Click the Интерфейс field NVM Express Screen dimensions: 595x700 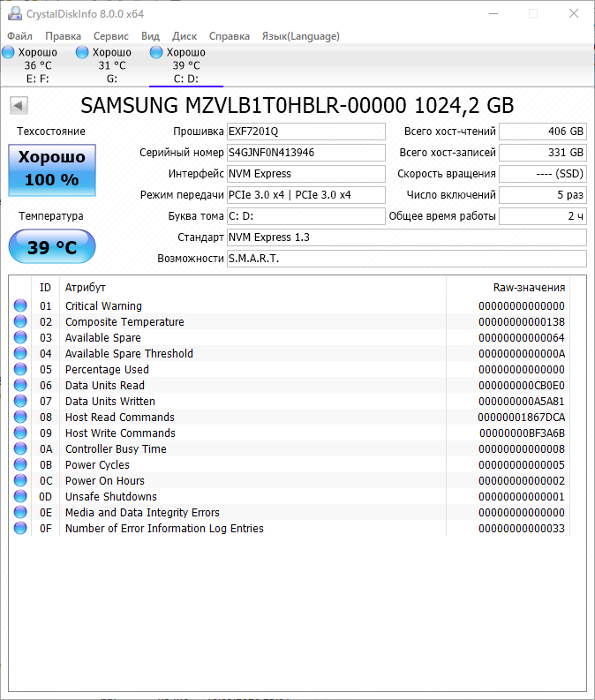pos(305,174)
